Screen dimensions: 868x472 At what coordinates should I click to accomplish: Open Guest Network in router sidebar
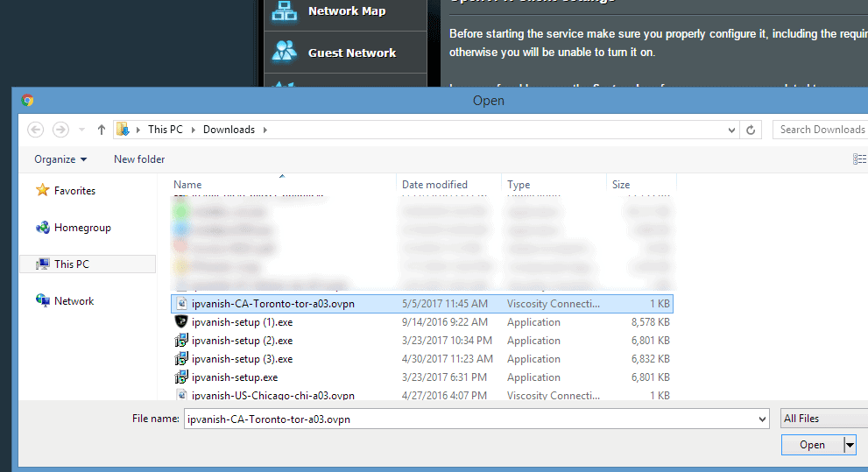[345, 53]
